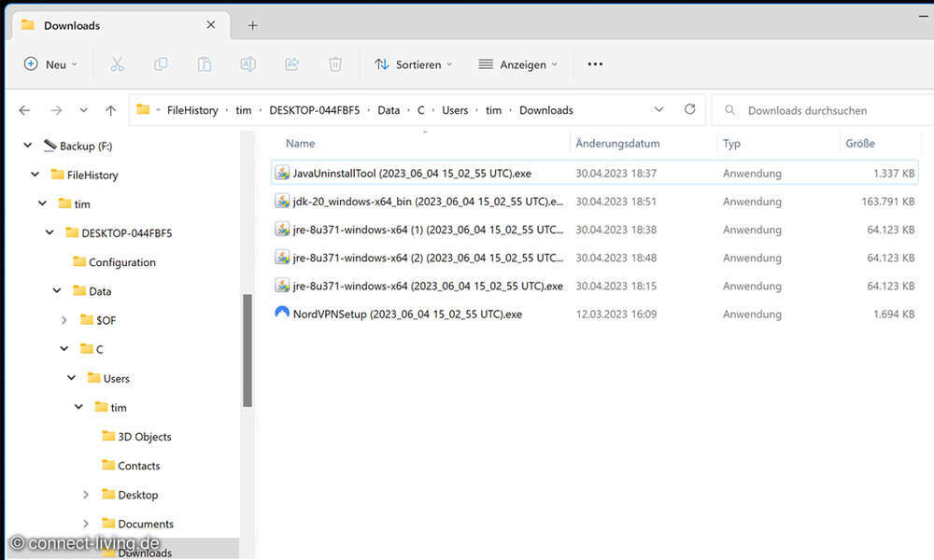Cut the selected file with the scissors icon
The image size is (934, 560).
point(116,63)
